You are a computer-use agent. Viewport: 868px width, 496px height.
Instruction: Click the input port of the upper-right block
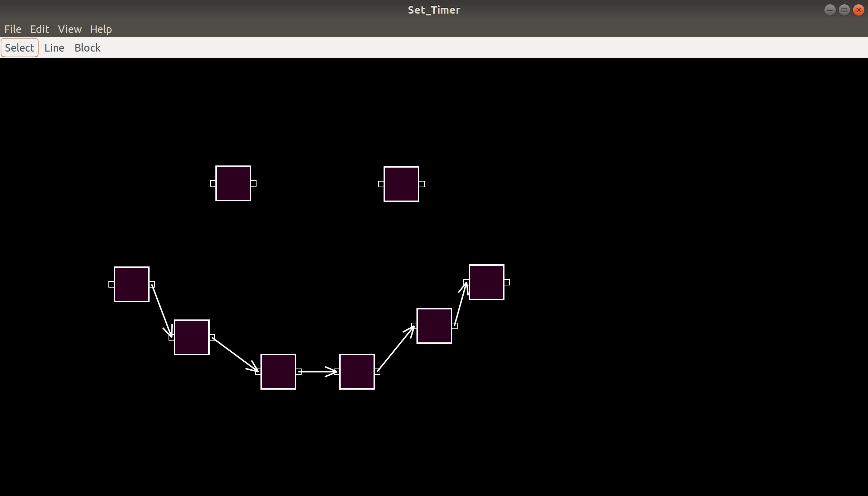pos(381,184)
